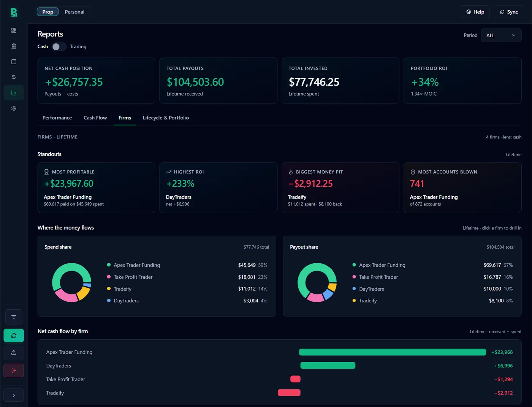The height and width of the screenshot is (407, 532).
Task: Open the dashboard grid icon in sidebar
Action: tap(14, 30)
